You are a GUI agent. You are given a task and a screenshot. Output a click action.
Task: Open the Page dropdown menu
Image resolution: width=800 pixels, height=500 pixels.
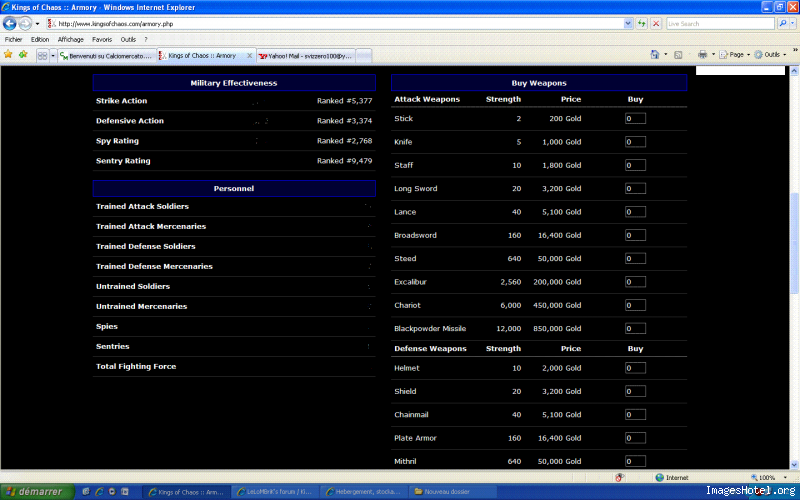click(x=735, y=55)
